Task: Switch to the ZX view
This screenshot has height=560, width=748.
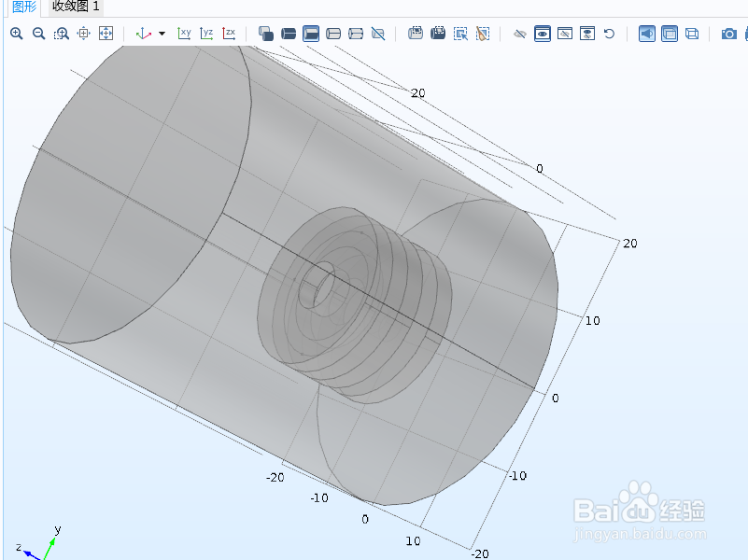Action: [229, 34]
